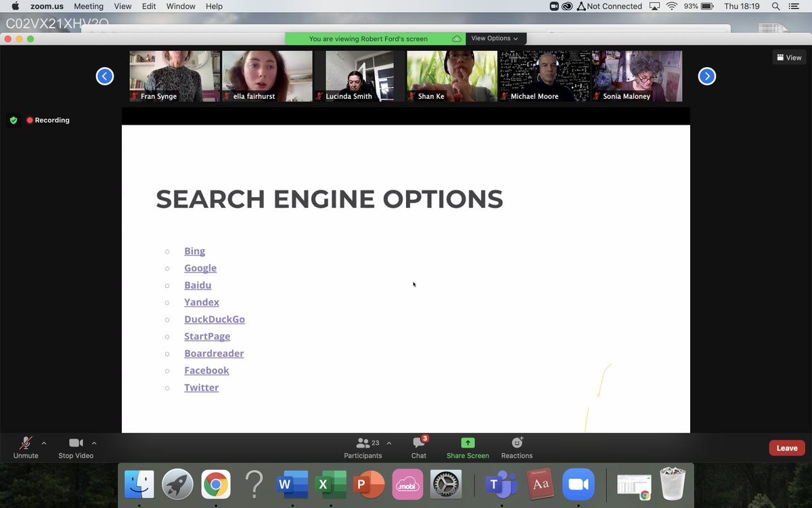This screenshot has height=508, width=812.
Task: Click the Creative Cloud menu bar icon
Action: (x=567, y=6)
